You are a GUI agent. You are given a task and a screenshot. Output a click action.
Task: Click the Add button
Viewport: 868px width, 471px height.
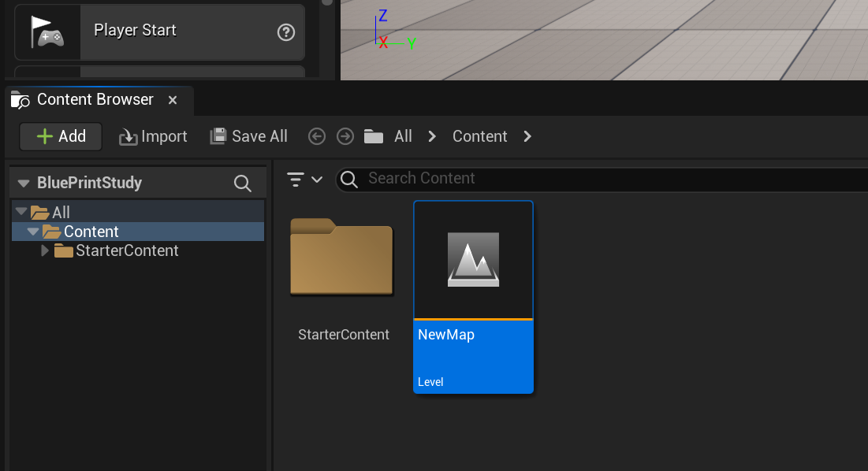(x=61, y=136)
